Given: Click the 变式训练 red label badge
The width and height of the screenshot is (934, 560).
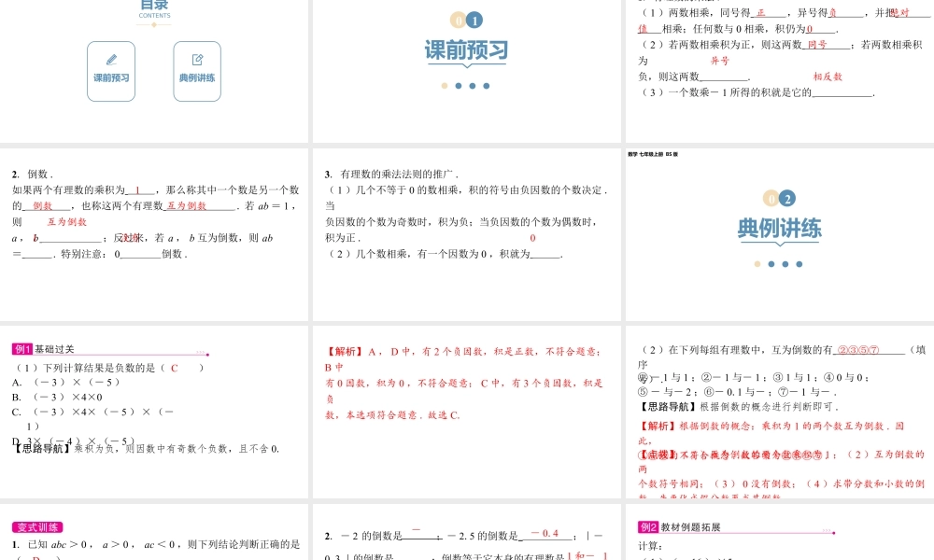Looking at the screenshot, I should (x=39, y=527).
